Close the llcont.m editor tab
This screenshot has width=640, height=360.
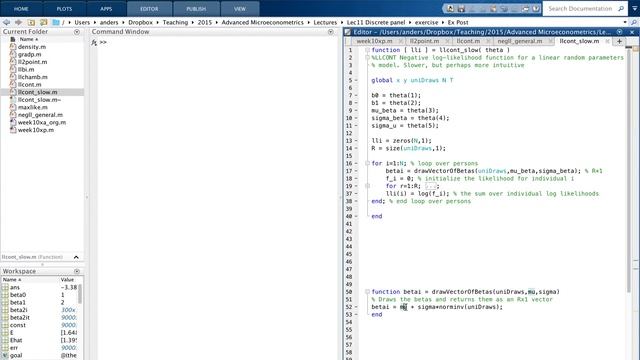[x=488, y=41]
